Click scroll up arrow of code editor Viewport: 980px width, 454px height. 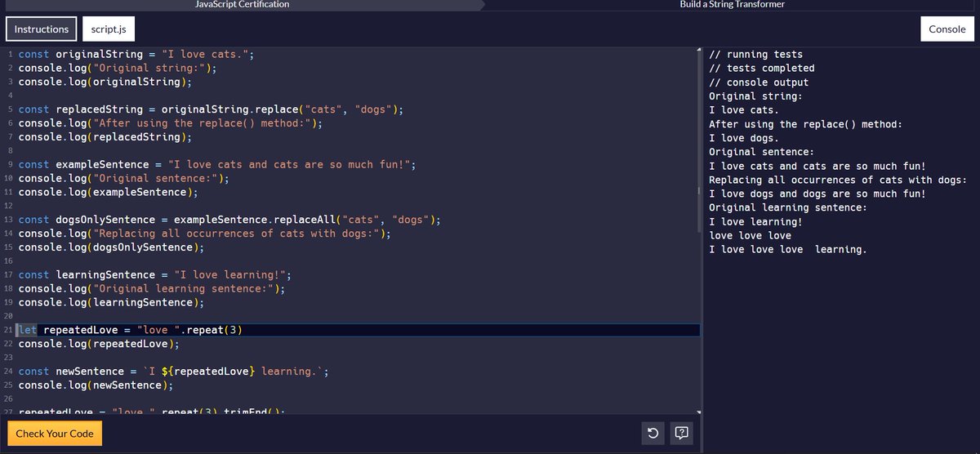pyautogui.click(x=697, y=51)
